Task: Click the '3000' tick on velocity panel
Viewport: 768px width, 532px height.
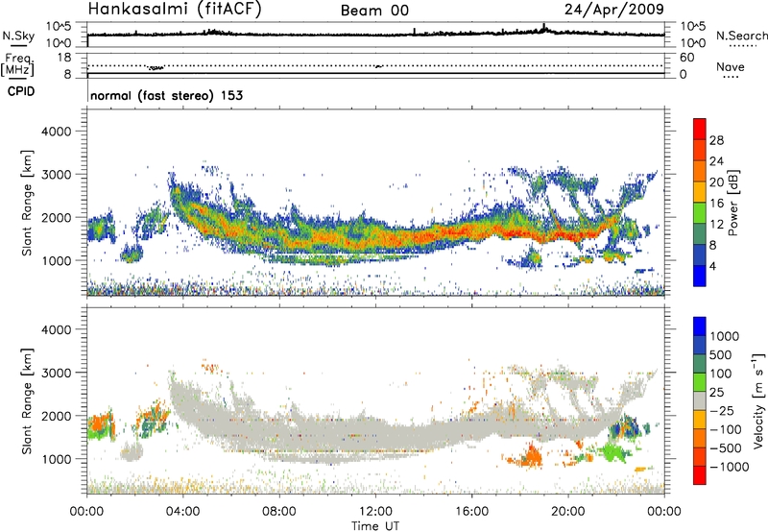Action: pos(57,373)
